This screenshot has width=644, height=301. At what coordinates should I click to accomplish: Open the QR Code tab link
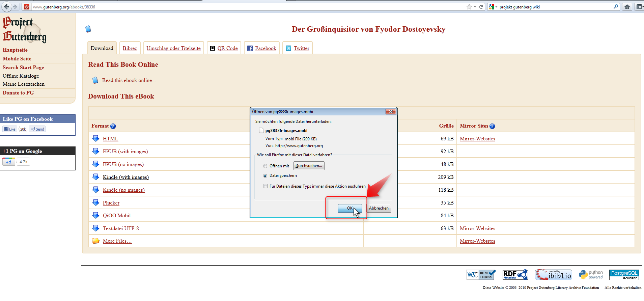coord(227,48)
